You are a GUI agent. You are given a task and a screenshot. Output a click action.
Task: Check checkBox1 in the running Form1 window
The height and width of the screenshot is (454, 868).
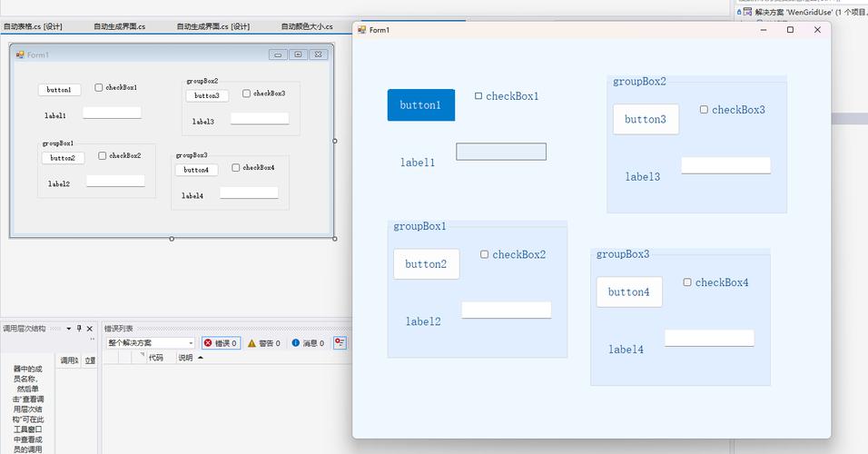478,96
